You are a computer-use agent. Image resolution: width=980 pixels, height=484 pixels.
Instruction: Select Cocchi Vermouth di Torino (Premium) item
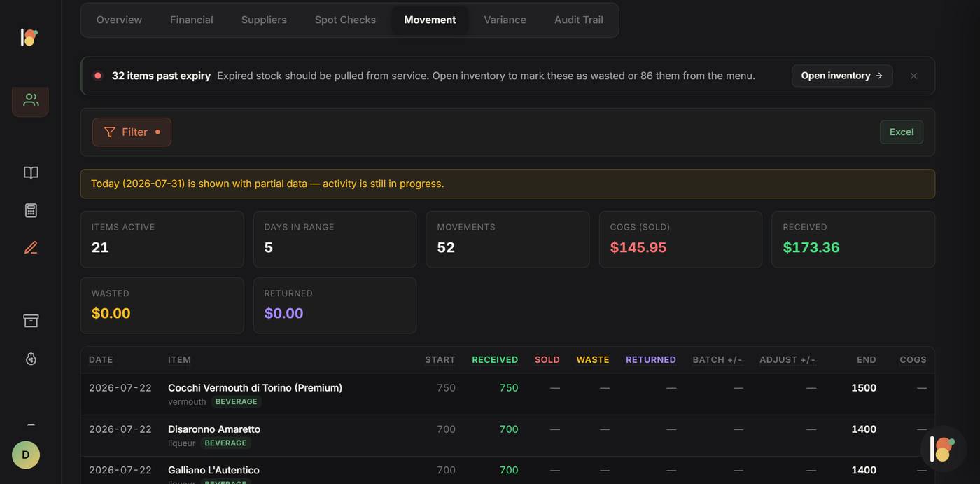click(255, 388)
